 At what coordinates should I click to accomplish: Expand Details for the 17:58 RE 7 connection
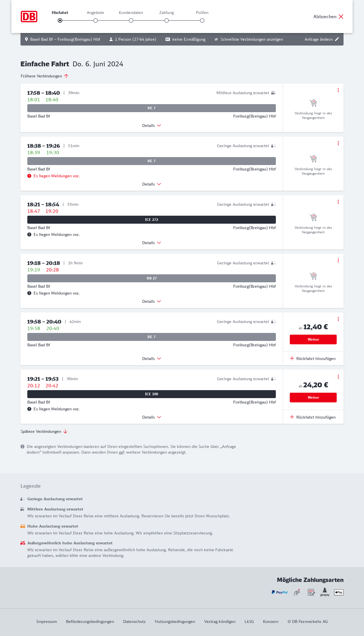pyautogui.click(x=152, y=125)
